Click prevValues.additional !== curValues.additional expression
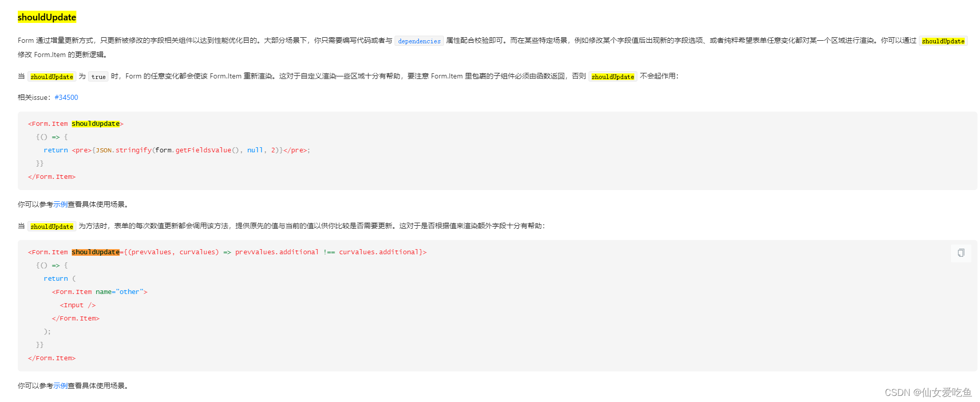The image size is (980, 402). [327, 252]
